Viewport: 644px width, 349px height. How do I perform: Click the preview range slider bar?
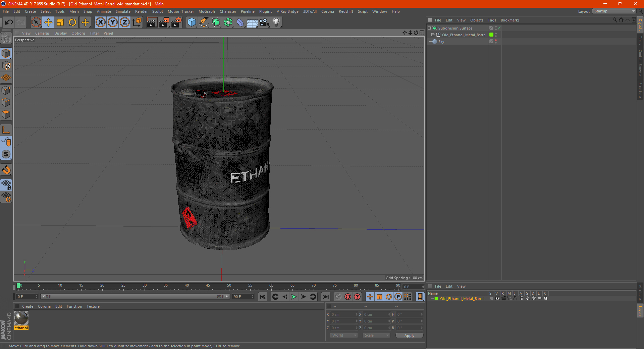click(x=135, y=296)
